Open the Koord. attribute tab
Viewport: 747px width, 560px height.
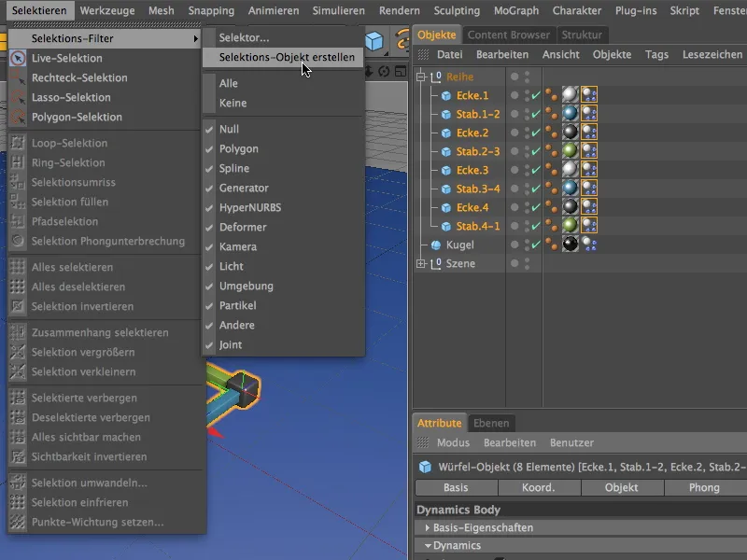(539, 487)
